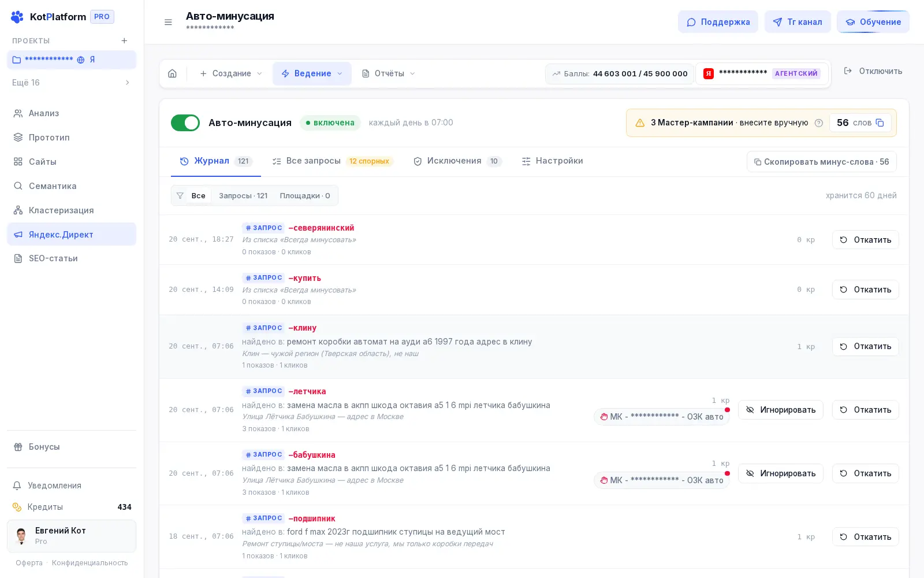Roll back the −летчика entry
The height and width of the screenshot is (578, 924).
[865, 410]
